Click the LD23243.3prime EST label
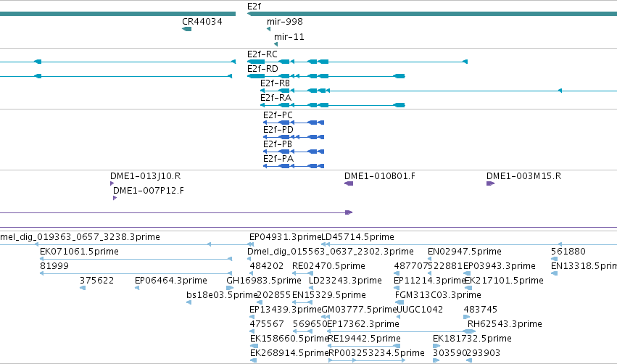The height and width of the screenshot is (364, 617). tap(345, 281)
